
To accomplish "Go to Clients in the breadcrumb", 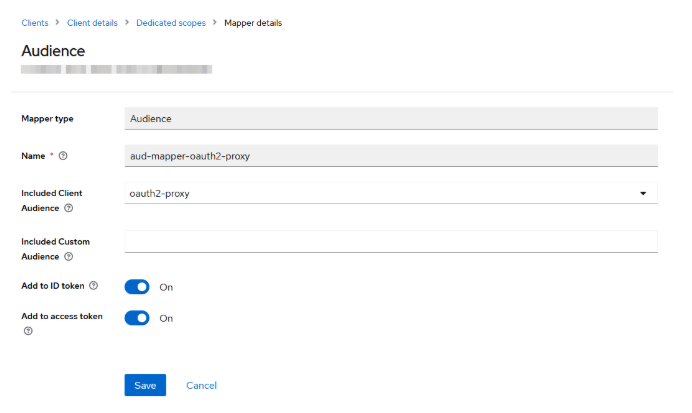I will click(35, 23).
